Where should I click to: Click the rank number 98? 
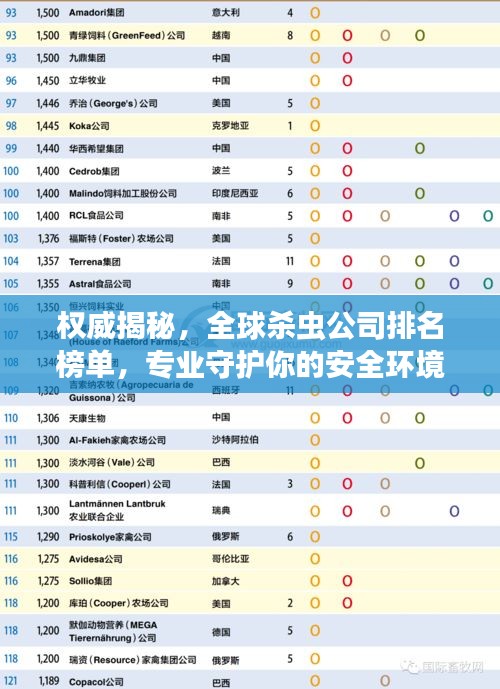(11, 126)
